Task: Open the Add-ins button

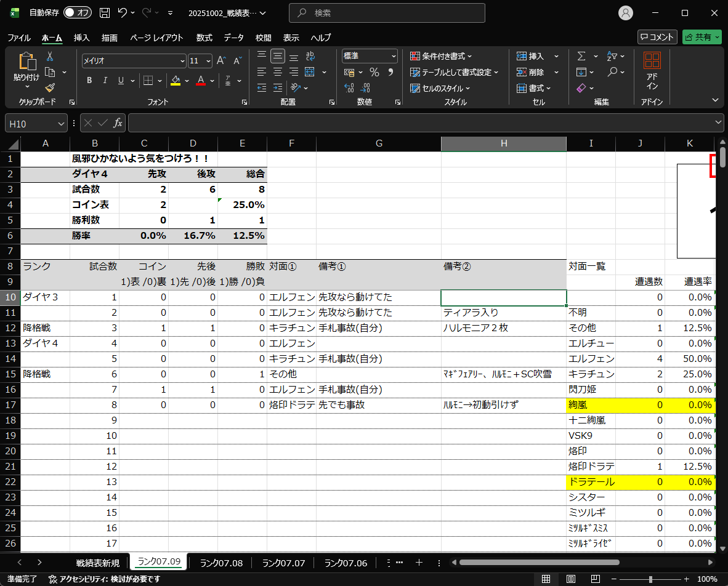Action: [x=652, y=71]
